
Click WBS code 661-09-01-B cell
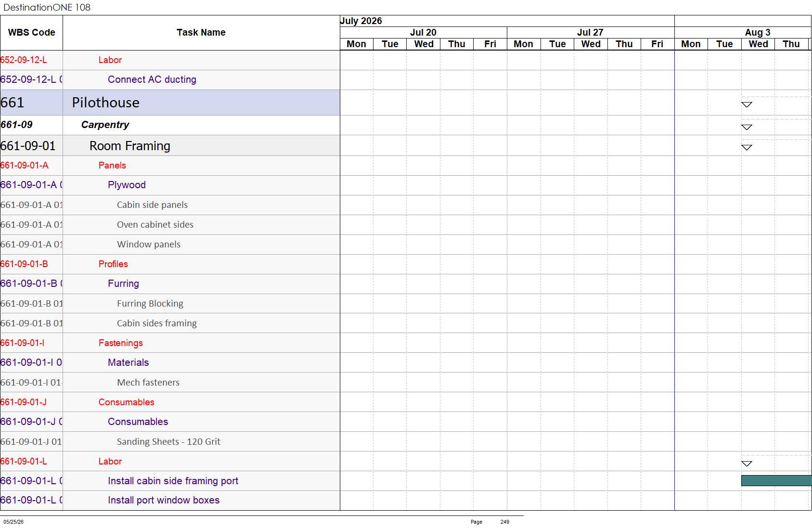(31, 264)
